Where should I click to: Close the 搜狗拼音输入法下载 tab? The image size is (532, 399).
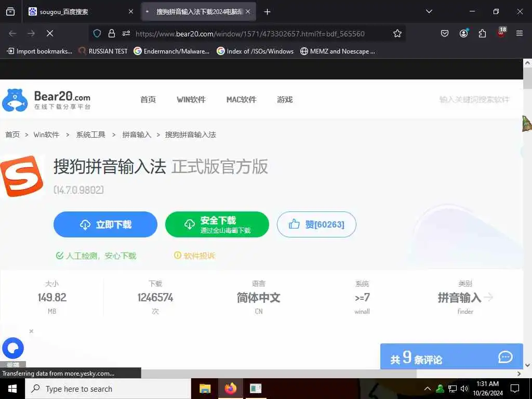[248, 11]
